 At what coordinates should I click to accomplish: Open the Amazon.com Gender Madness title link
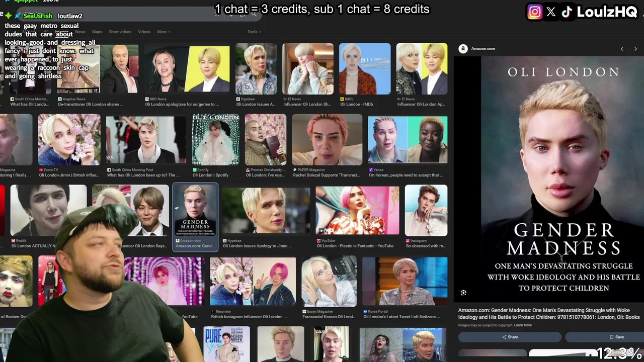549,314
